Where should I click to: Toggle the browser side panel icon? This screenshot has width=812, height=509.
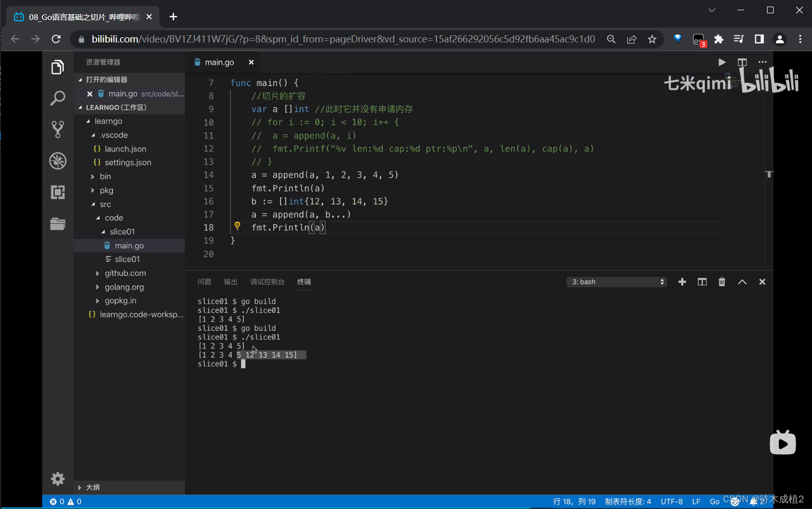click(x=759, y=39)
